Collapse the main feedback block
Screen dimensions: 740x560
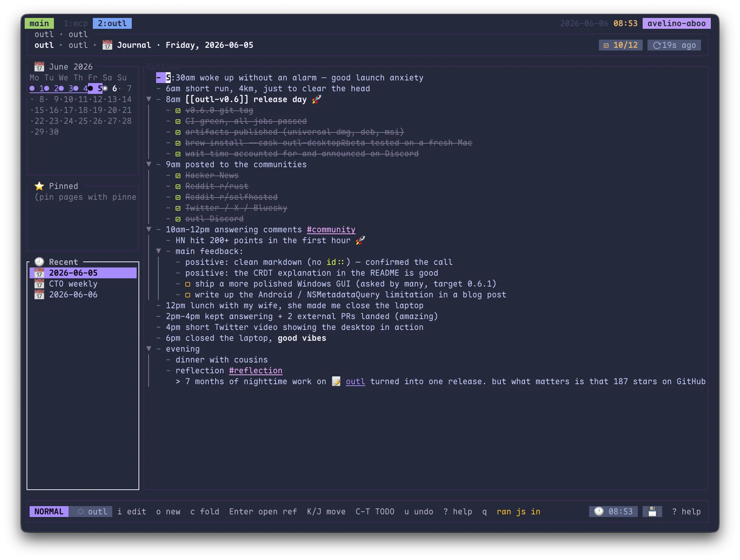159,251
